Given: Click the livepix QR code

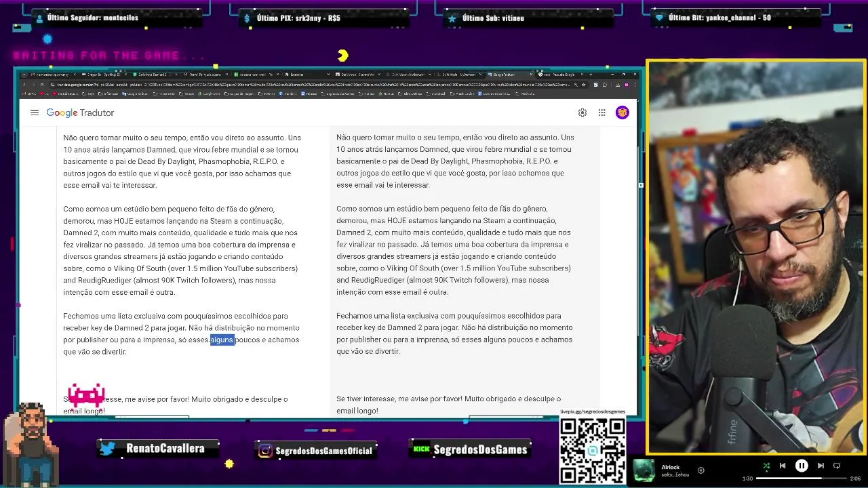Looking at the screenshot, I should click(592, 451).
